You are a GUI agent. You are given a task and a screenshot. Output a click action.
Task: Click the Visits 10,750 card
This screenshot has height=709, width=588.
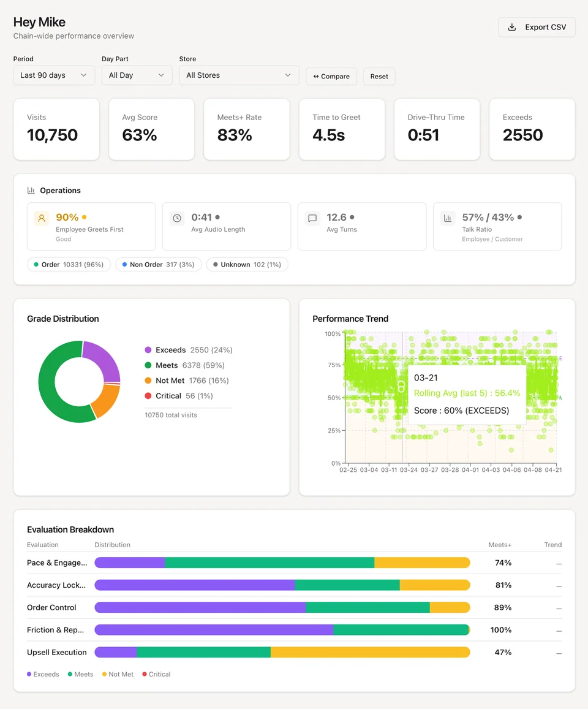click(x=56, y=129)
